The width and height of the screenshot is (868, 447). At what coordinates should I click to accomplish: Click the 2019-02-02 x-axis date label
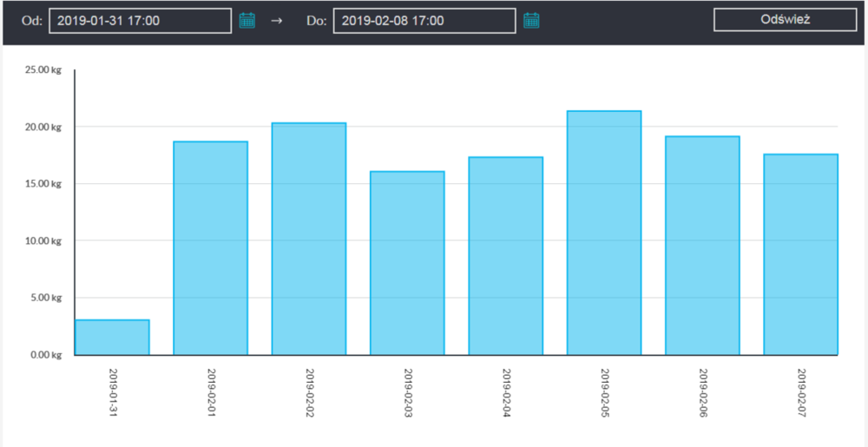[x=310, y=393]
